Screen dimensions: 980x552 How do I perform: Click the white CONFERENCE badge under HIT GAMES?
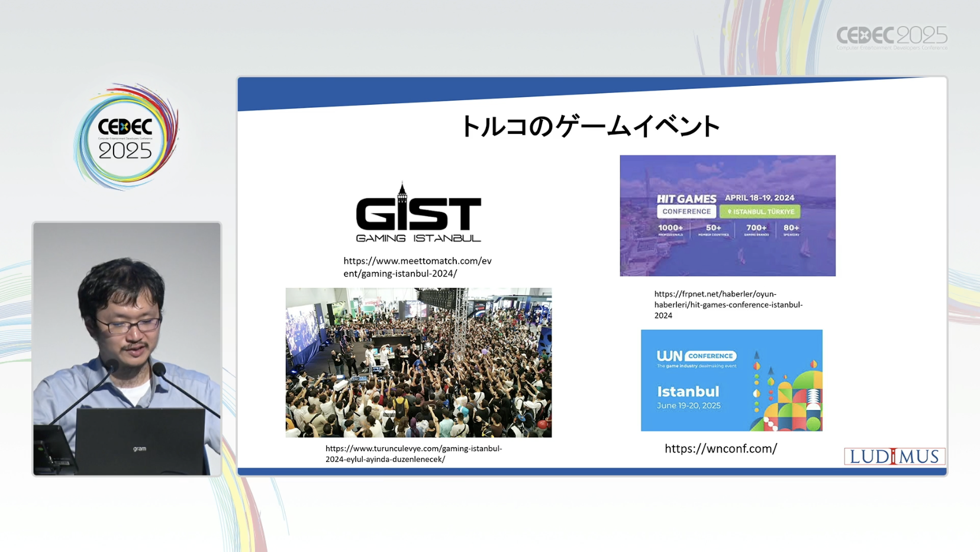tap(686, 211)
